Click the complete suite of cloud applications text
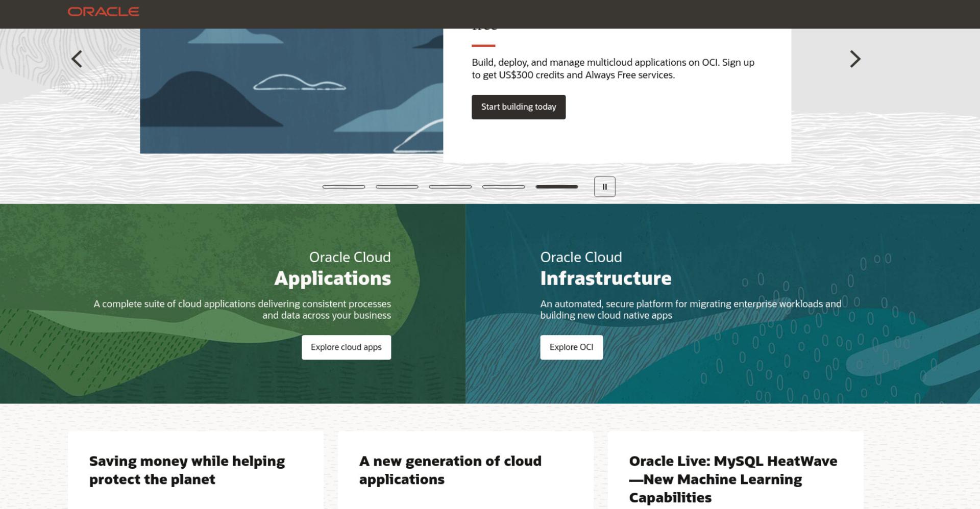Screen dimensions: 980x509 pyautogui.click(x=242, y=310)
